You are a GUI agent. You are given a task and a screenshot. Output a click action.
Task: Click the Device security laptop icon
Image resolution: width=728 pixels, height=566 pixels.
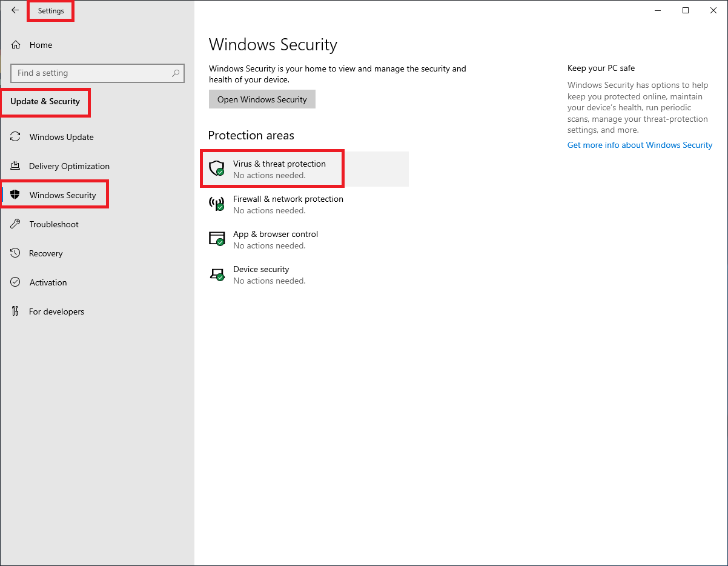coord(216,274)
